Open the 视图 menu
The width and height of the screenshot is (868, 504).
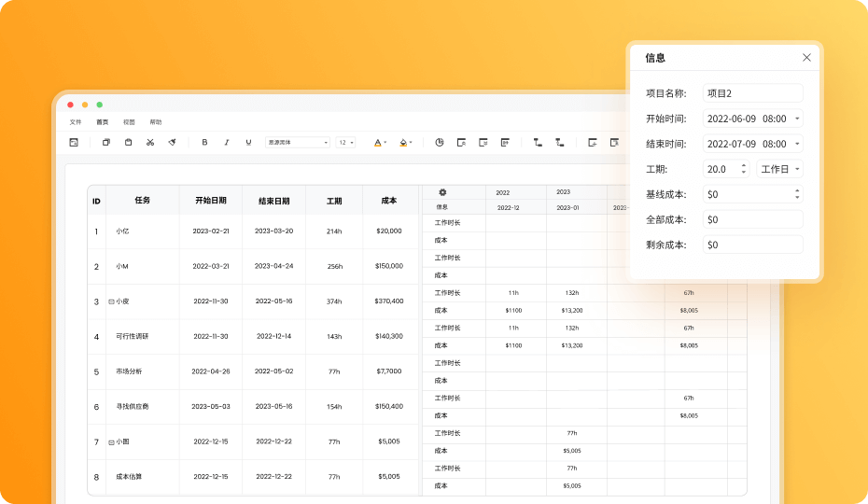pos(129,122)
